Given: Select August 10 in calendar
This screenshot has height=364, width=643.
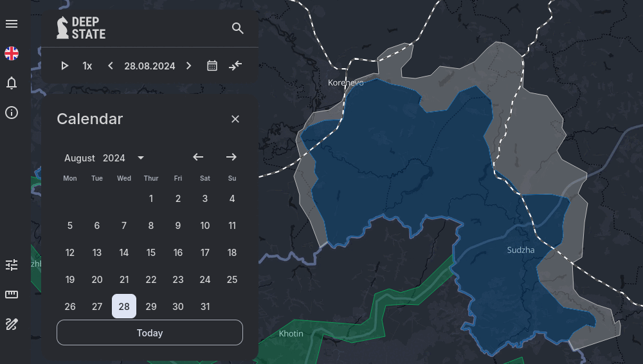Looking at the screenshot, I should pyautogui.click(x=205, y=226).
